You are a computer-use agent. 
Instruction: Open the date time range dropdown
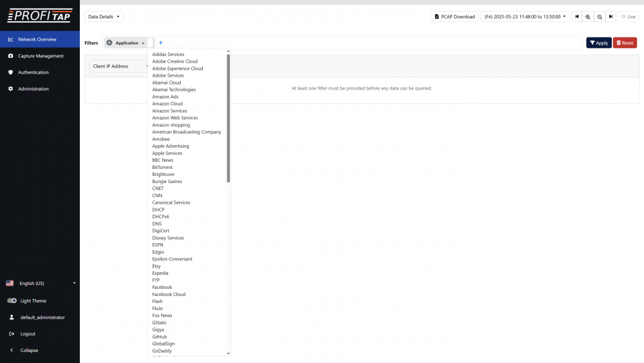pos(525,17)
